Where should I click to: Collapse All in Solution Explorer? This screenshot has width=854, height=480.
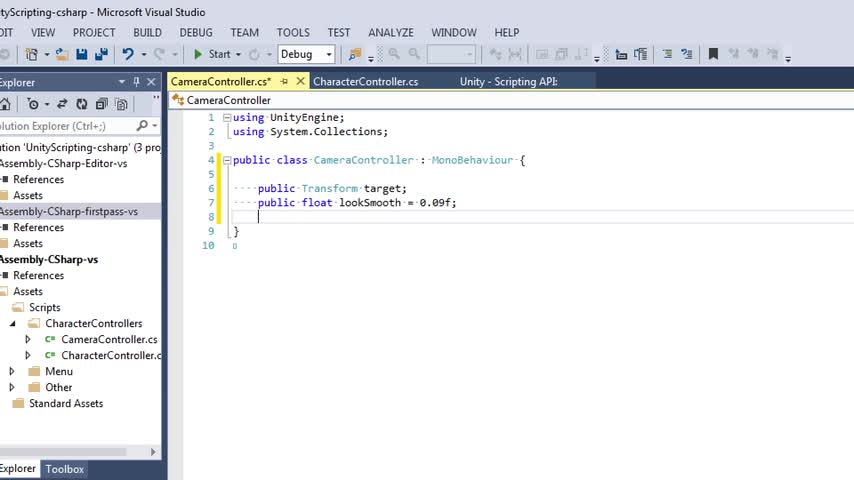click(101, 104)
